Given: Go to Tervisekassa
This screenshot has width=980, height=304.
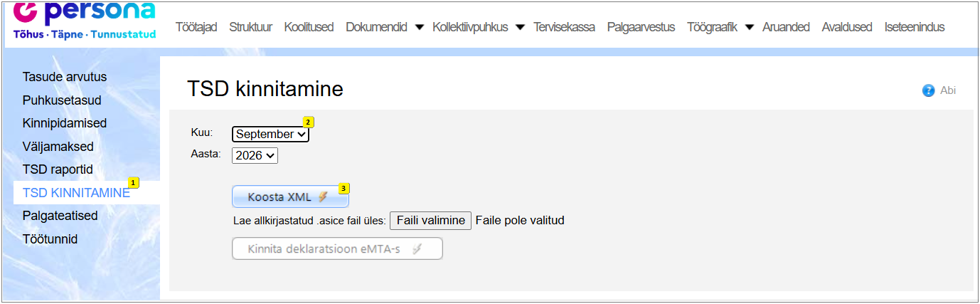Looking at the screenshot, I should [564, 27].
